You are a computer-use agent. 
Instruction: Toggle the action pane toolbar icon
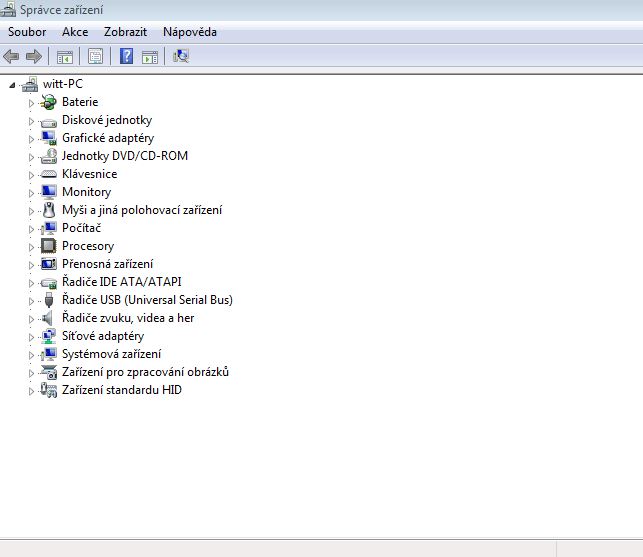150,57
